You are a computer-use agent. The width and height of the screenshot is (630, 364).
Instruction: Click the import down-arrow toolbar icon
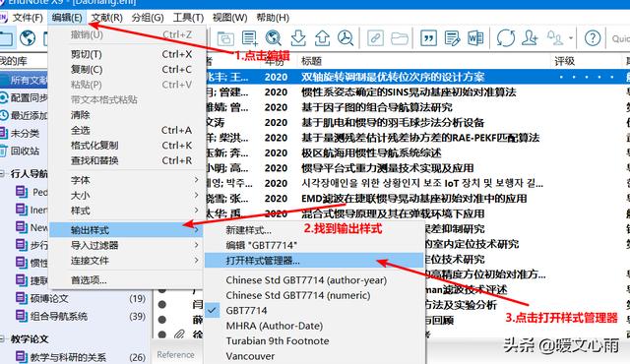click(298, 38)
